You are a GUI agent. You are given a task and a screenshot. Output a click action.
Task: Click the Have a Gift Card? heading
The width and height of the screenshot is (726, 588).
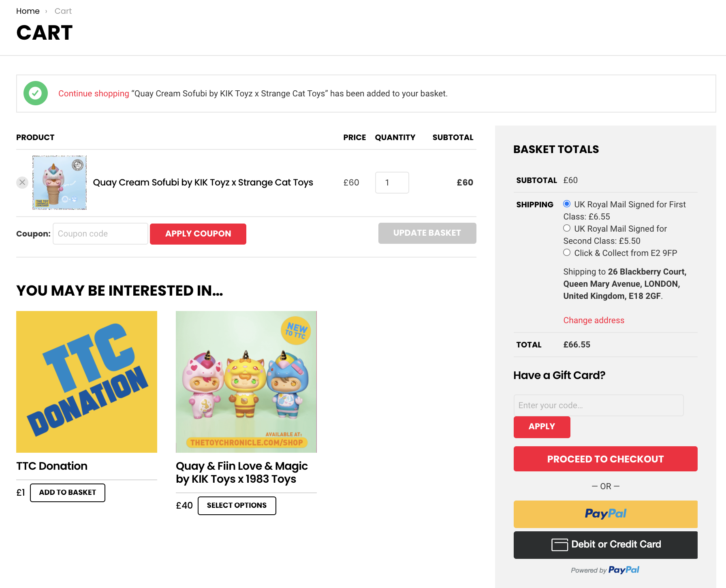tap(559, 375)
